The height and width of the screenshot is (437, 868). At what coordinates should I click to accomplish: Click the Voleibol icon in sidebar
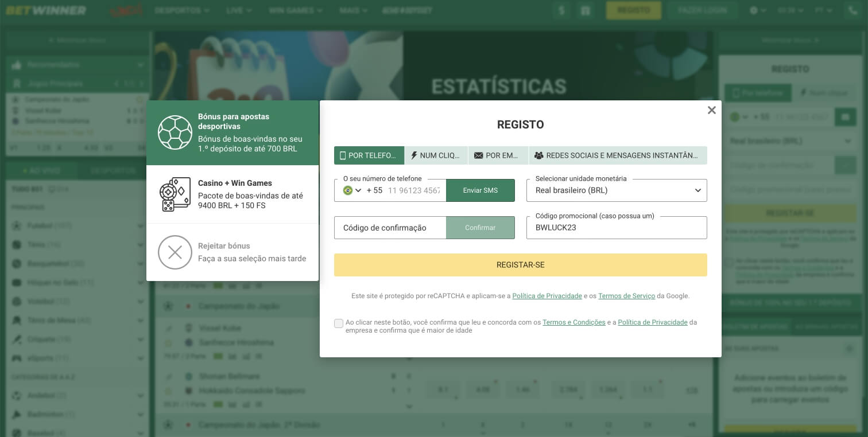[17, 302]
